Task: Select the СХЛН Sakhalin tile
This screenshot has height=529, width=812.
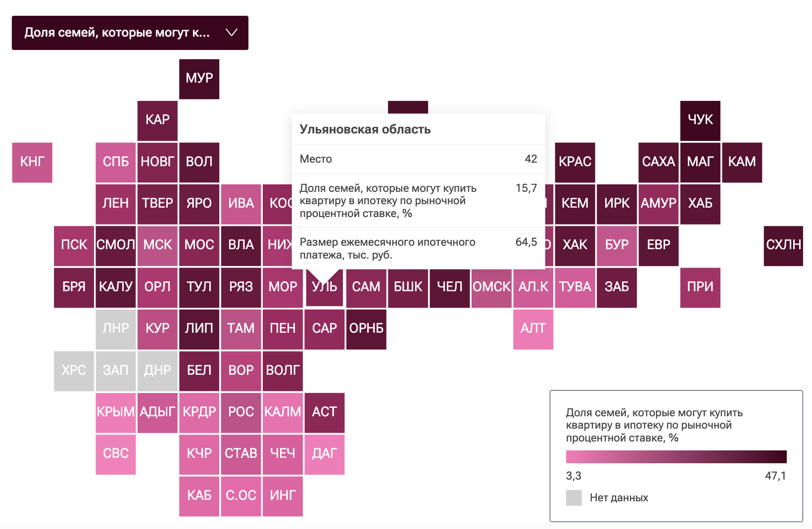Action: [783, 245]
